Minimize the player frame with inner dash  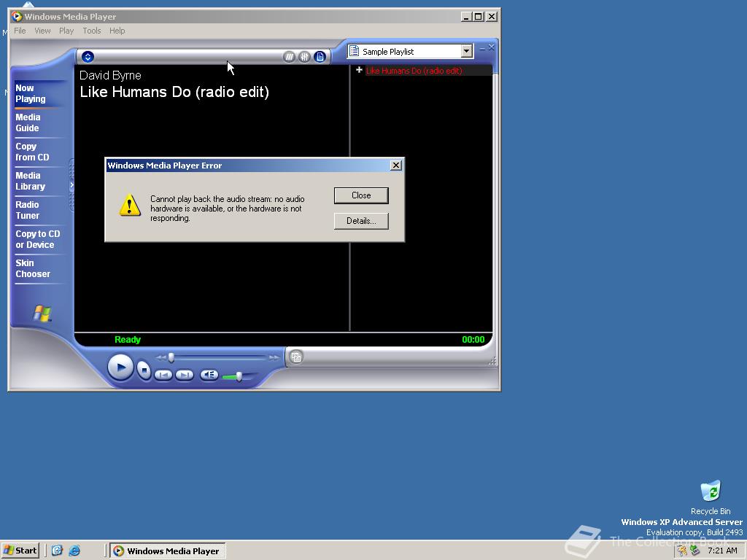pos(482,48)
